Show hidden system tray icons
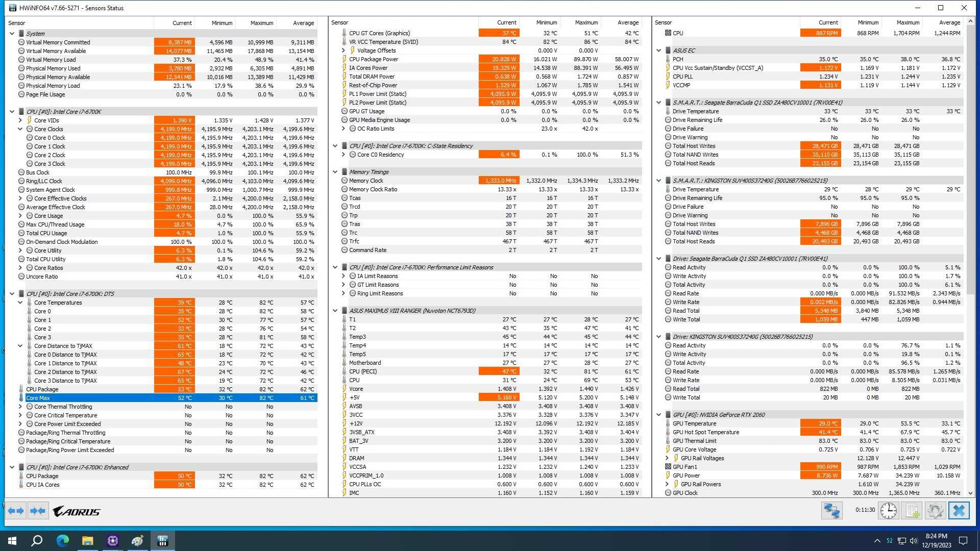Screen dimensions: 980x551 click(877, 541)
